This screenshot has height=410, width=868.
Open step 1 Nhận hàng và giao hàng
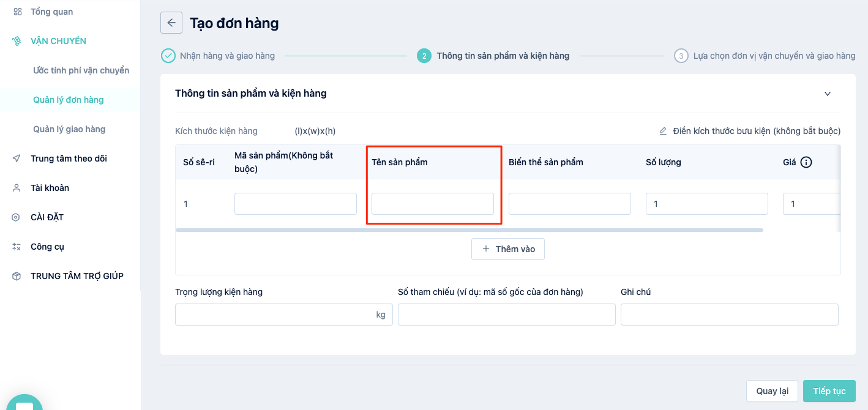(218, 56)
